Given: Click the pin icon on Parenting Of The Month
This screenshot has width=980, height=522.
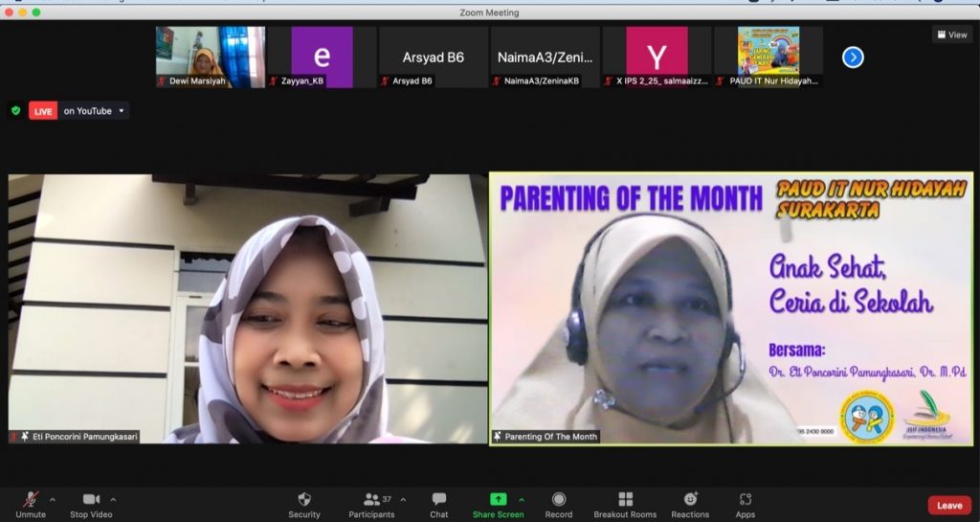Looking at the screenshot, I should pyautogui.click(x=498, y=437).
